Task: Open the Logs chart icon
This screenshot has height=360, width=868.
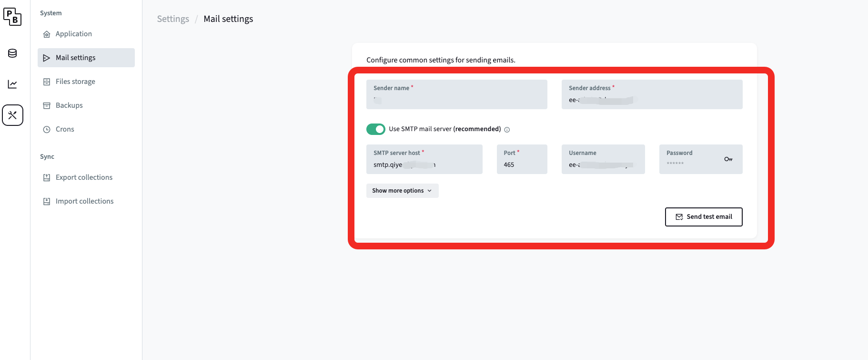Action: 12,84
